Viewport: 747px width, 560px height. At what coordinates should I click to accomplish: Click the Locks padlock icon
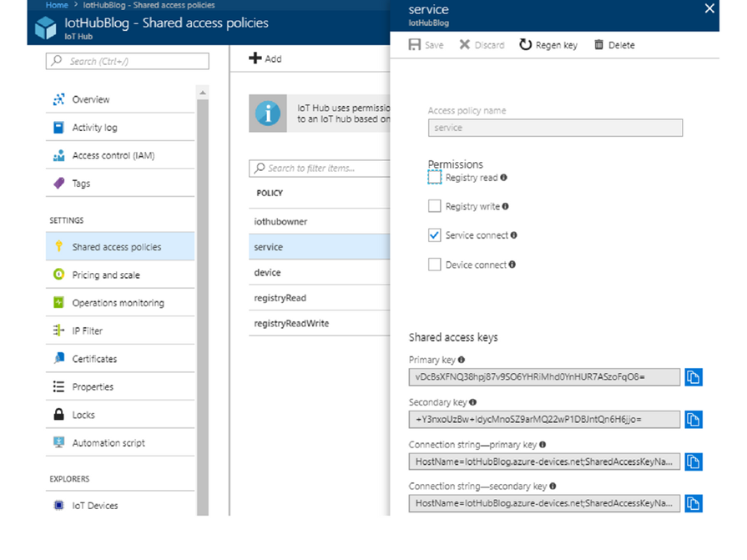(58, 414)
